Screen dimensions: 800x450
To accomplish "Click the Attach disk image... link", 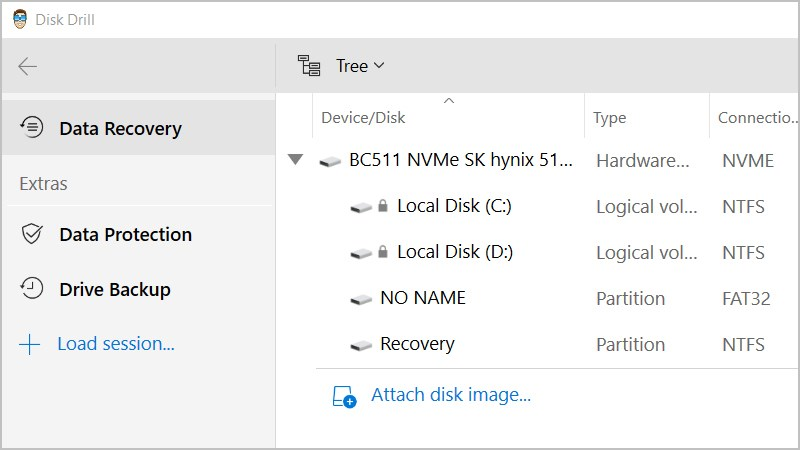I will (451, 395).
